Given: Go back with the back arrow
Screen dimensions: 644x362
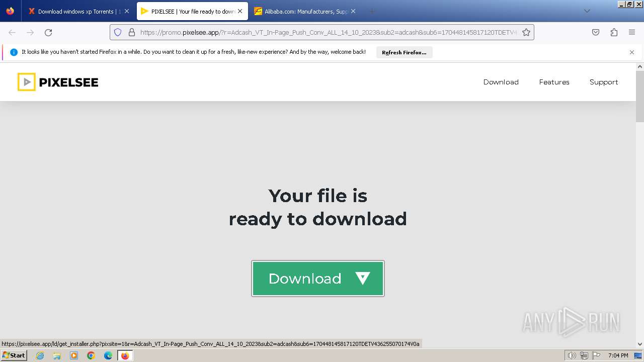Looking at the screenshot, I should (12, 32).
